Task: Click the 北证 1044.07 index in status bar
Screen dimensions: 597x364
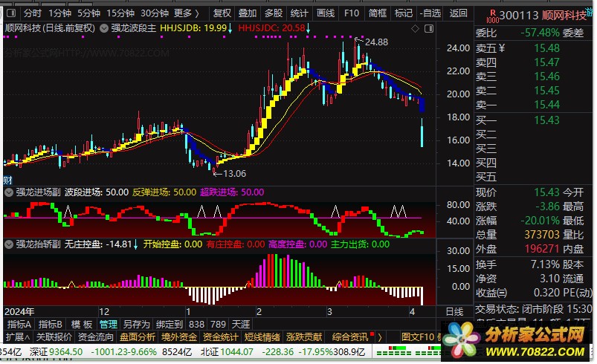Action: click(227, 352)
